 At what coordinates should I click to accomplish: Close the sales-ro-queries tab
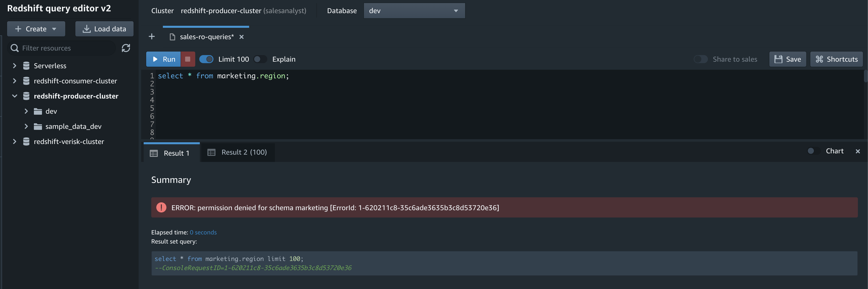[241, 37]
